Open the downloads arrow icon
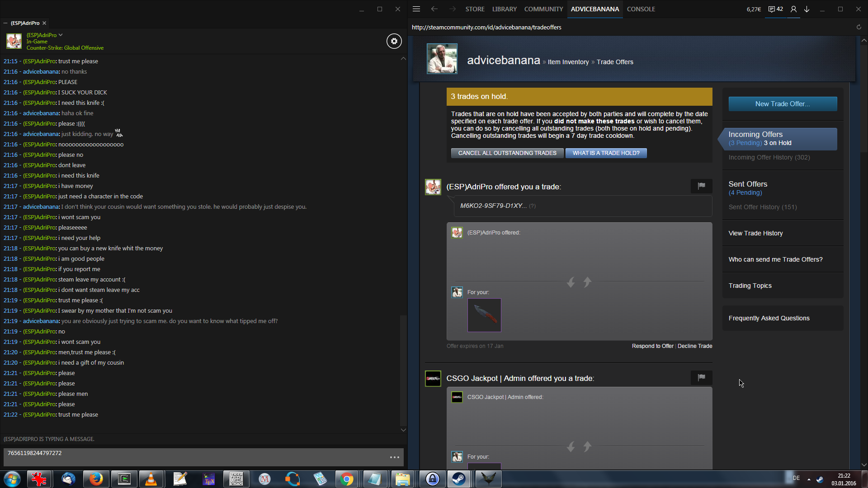This screenshot has width=868, height=488. pyautogui.click(x=807, y=9)
